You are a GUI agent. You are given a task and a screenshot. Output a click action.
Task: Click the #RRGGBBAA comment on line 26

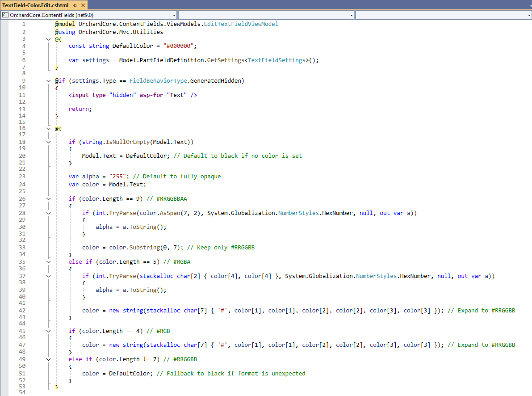167,199
